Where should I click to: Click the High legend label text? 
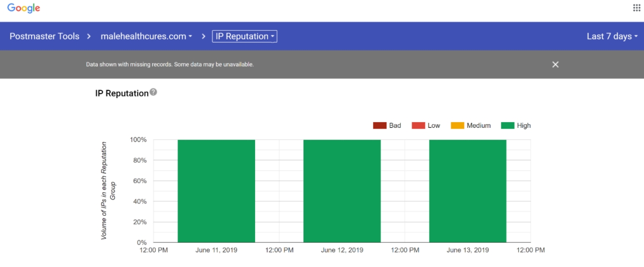524,125
